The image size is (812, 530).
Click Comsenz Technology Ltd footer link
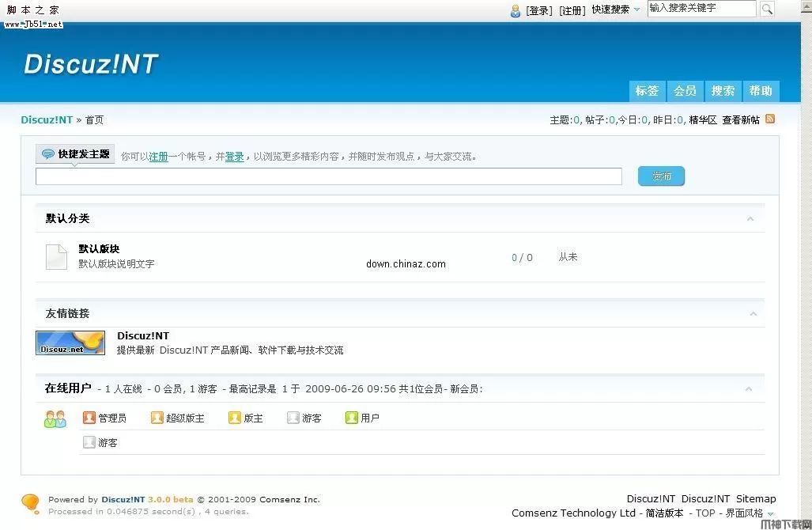573,513
